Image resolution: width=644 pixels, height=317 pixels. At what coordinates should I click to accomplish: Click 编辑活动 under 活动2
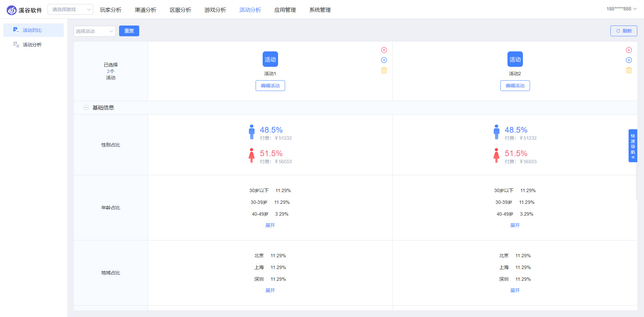coord(515,86)
